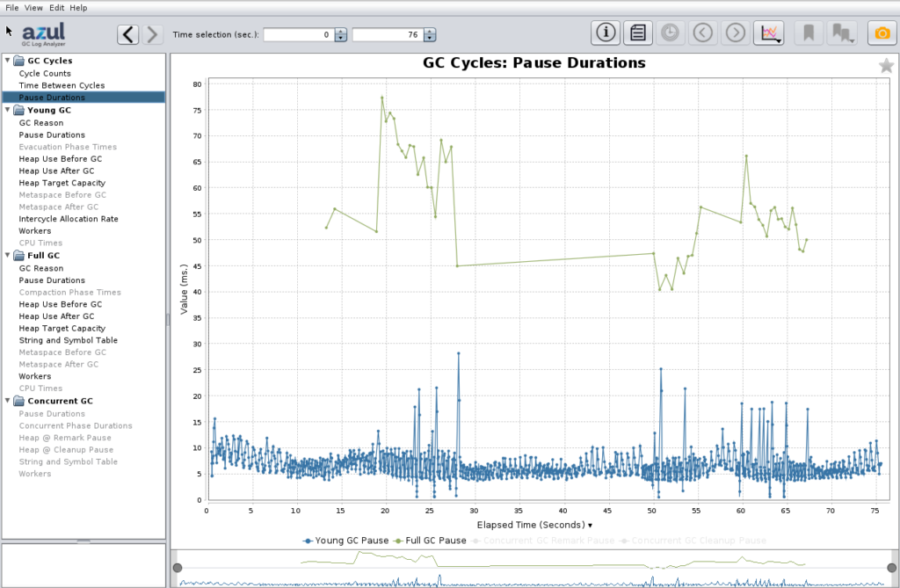Viewport: 900px width, 588px height.
Task: Open the chart information panel
Action: tap(605, 33)
